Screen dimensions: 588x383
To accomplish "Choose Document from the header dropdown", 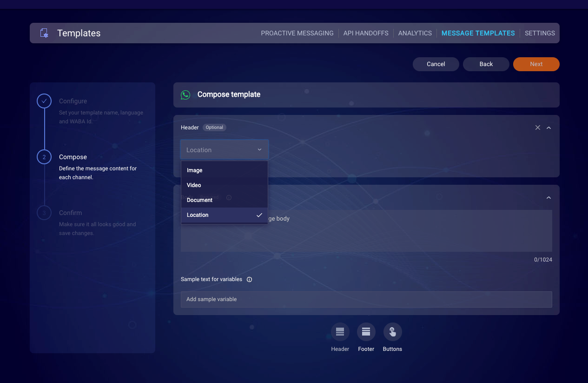I will (x=225, y=200).
